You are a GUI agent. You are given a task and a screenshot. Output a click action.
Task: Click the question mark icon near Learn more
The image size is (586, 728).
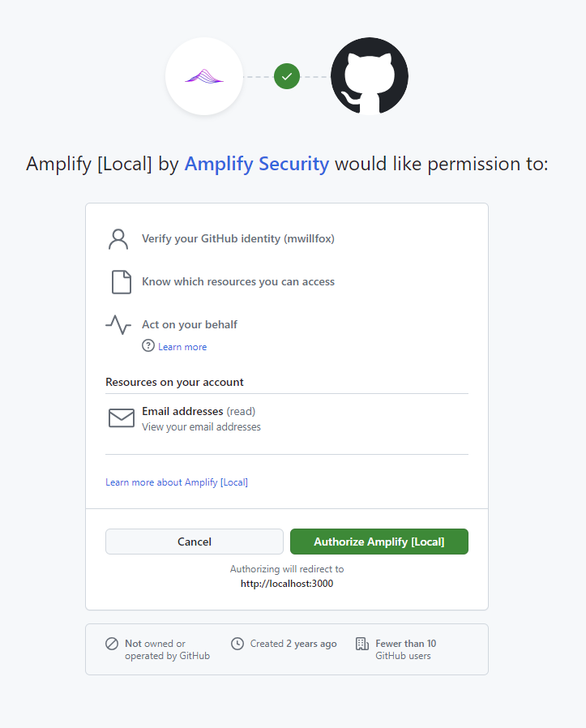click(148, 346)
